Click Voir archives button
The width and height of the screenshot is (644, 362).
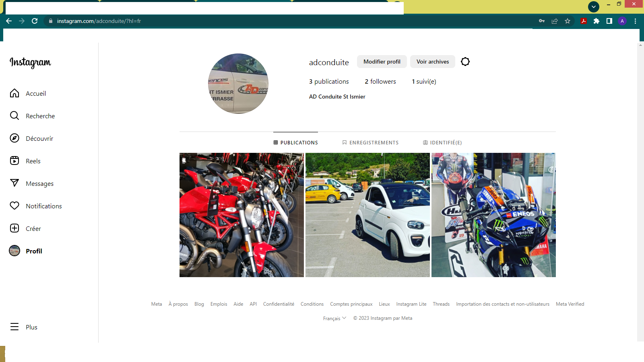click(x=433, y=62)
